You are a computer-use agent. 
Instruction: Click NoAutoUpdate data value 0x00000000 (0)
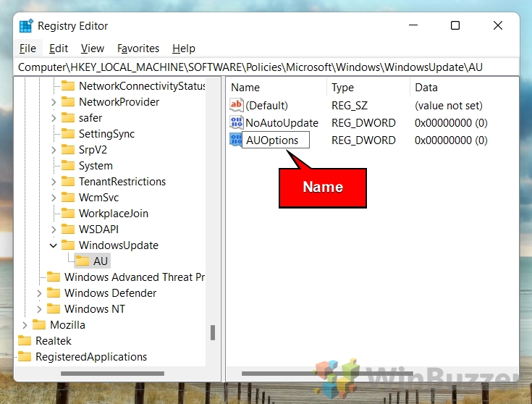451,123
